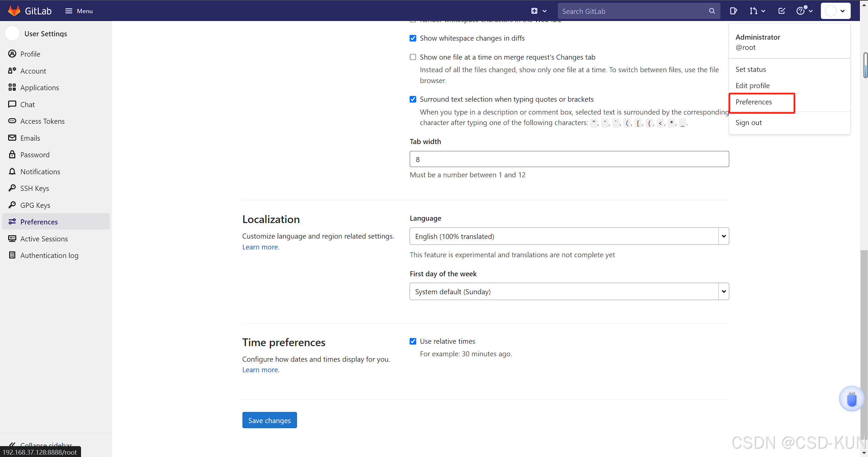This screenshot has width=868, height=457.
Task: Click Sign out from user menu
Action: click(749, 122)
